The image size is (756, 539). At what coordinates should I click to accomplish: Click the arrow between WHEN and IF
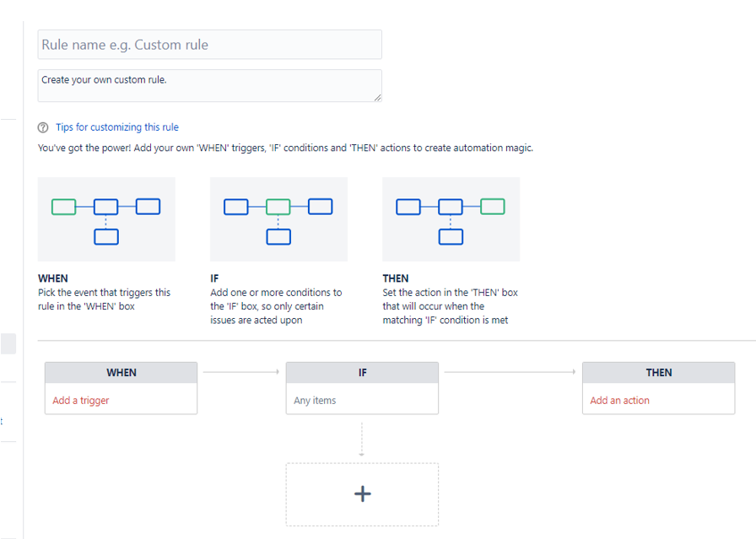241,371
